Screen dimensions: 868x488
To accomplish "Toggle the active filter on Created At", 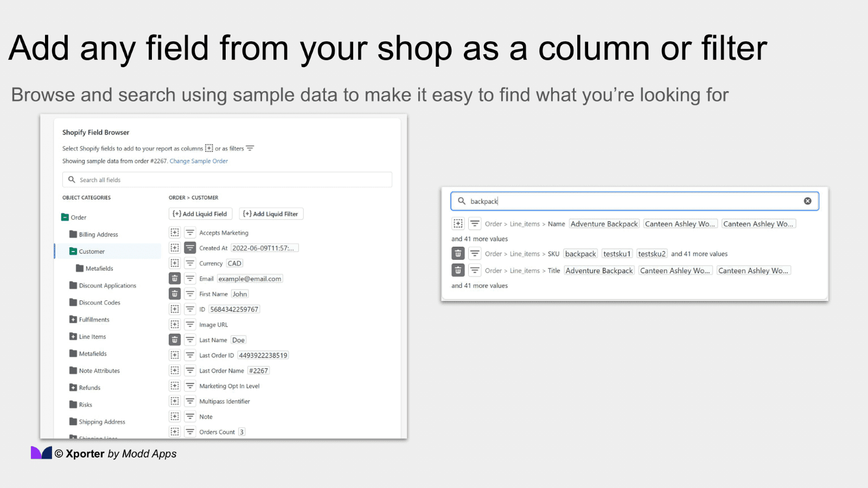I will [x=190, y=248].
